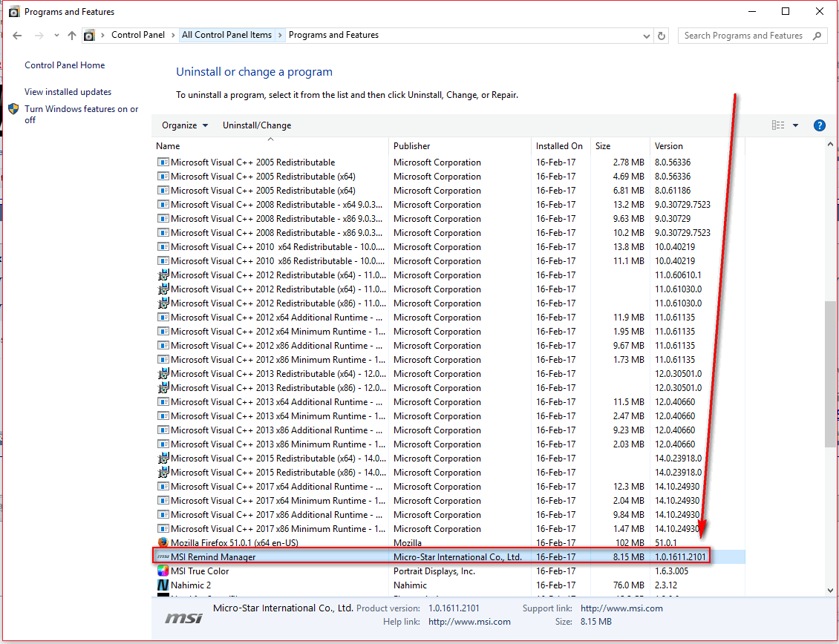Click Programs and Features breadcrumb in address bar
Image resolution: width=839 pixels, height=644 pixels.
[334, 35]
